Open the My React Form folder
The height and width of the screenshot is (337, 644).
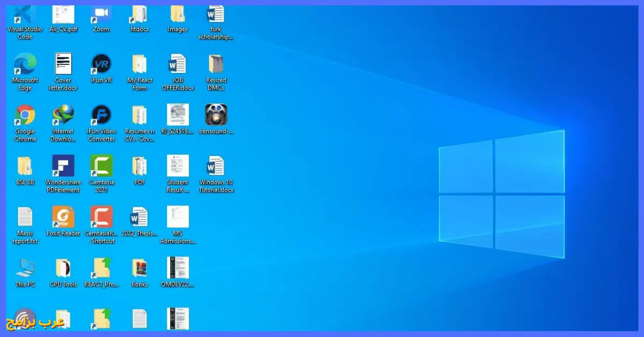pos(140,72)
